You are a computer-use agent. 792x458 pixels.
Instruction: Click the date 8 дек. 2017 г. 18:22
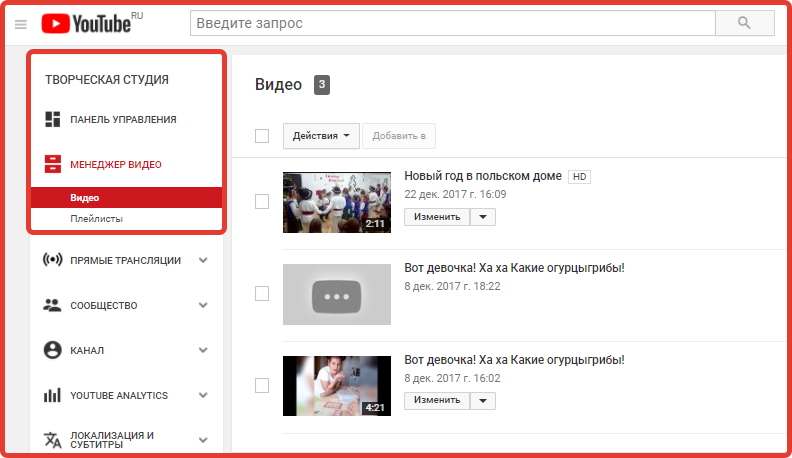(452, 286)
